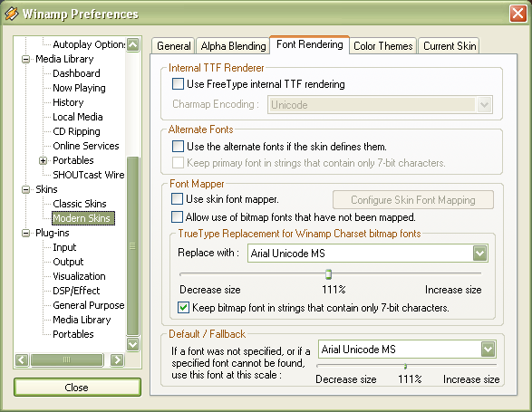
Task: Enable FreeType internal TTF rendering
Action: pos(178,83)
